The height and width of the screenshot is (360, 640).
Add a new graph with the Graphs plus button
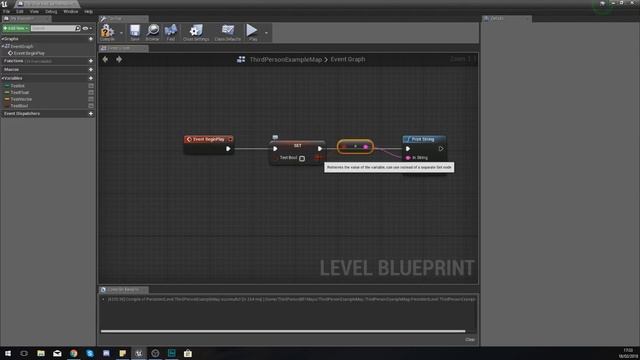coord(91,39)
